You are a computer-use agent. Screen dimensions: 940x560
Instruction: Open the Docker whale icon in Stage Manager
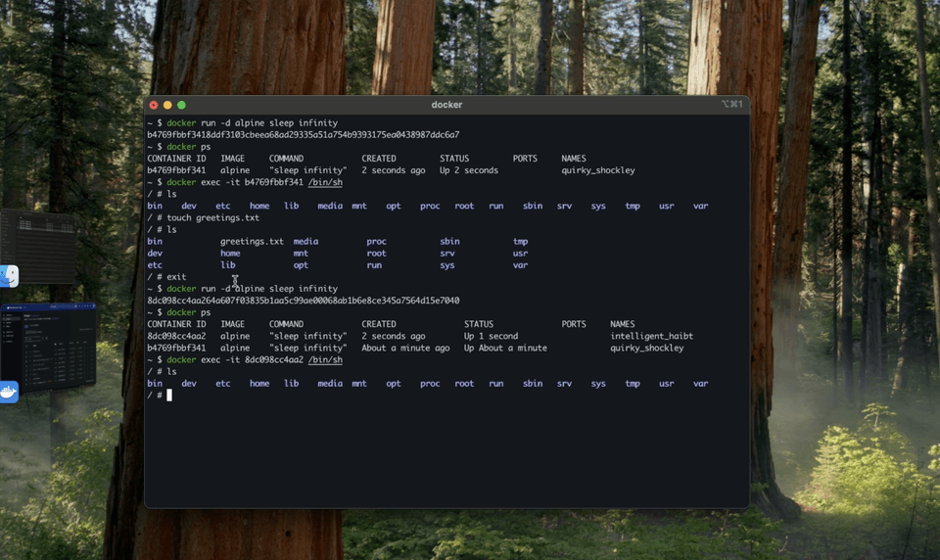pos(9,393)
